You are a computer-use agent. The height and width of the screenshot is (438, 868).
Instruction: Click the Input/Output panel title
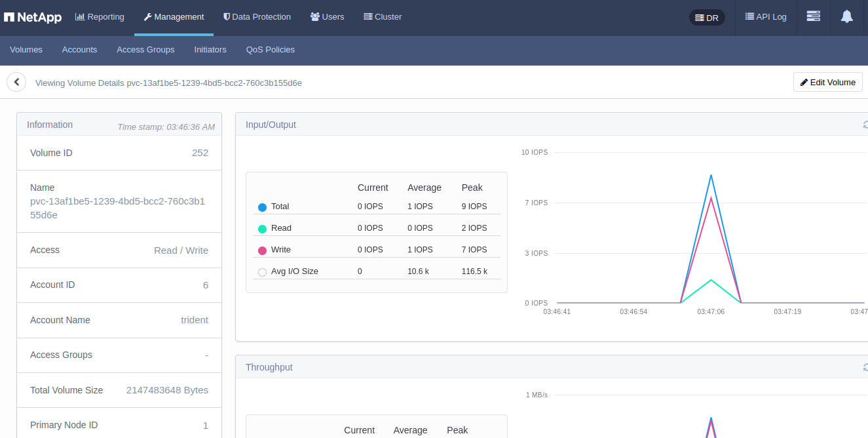click(271, 125)
